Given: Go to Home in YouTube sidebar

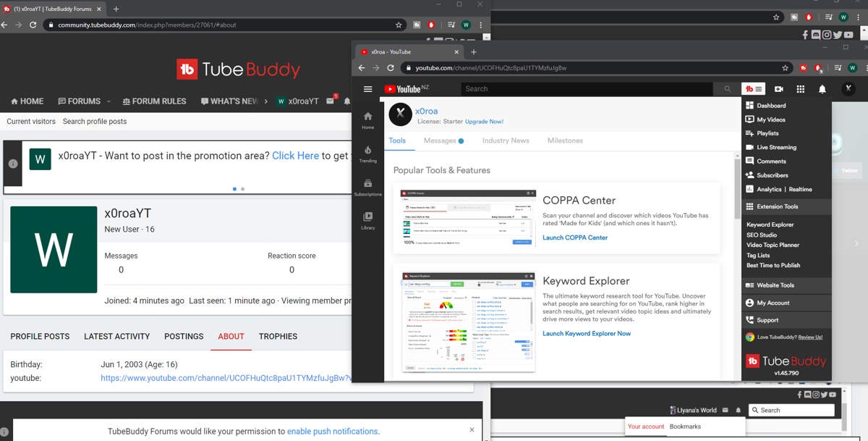Looking at the screenshot, I should point(368,120).
